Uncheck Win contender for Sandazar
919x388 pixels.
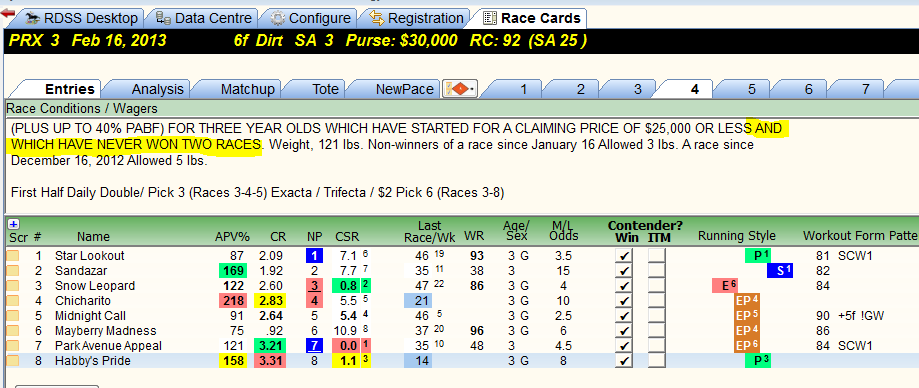point(625,271)
